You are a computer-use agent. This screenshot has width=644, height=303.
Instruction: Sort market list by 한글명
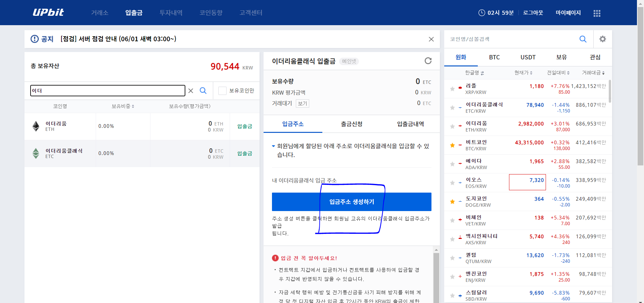474,73
